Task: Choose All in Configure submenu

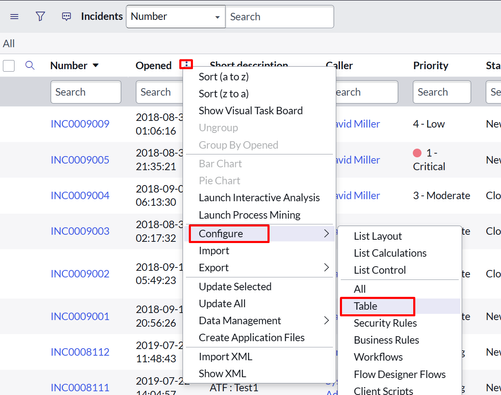Action: tap(360, 289)
